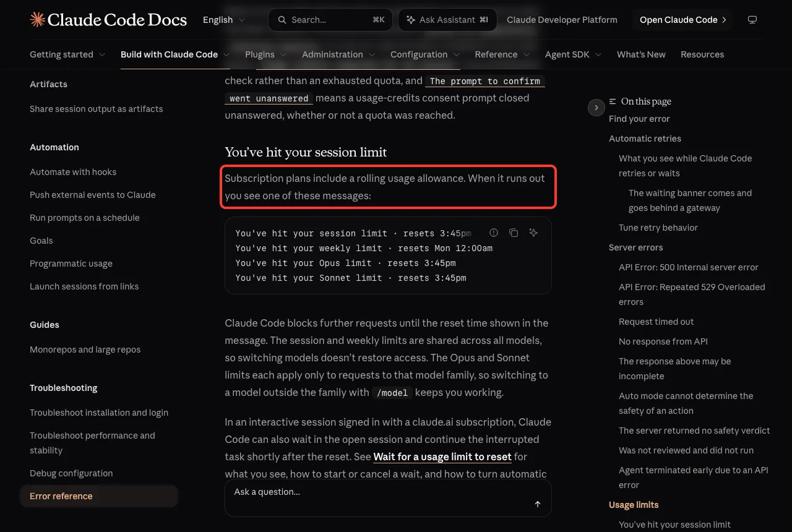This screenshot has height=532, width=792.
Task: Go to the What's New tab
Action: coord(641,54)
